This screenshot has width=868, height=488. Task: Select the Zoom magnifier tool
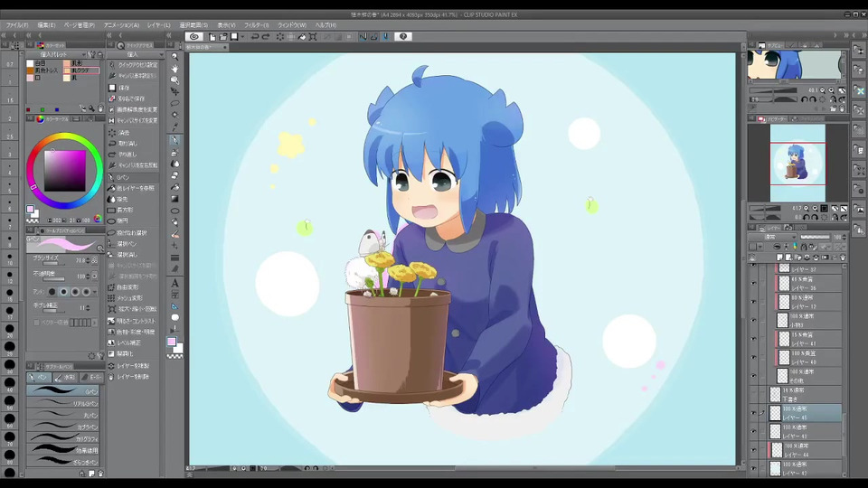[x=175, y=56]
